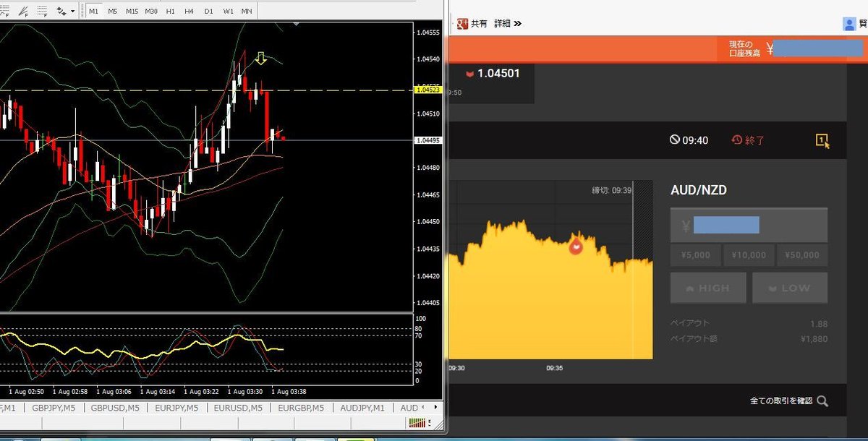Screen dimensions: 868x441
Task: Click the 共有 share button
Action: [x=479, y=23]
